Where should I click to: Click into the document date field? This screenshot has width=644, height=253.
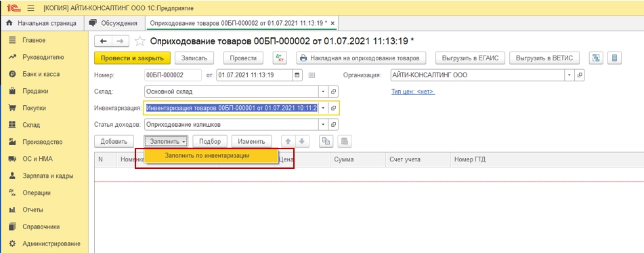tap(254, 75)
